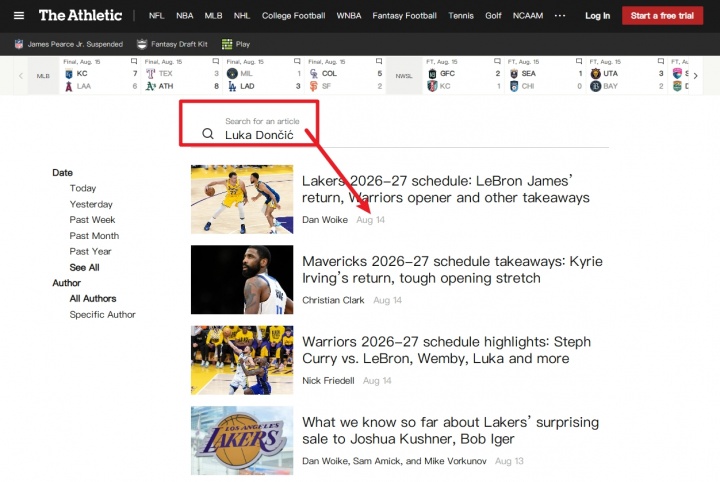Click the Giants SF logo
The width and height of the screenshot is (720, 482).
point(314,86)
